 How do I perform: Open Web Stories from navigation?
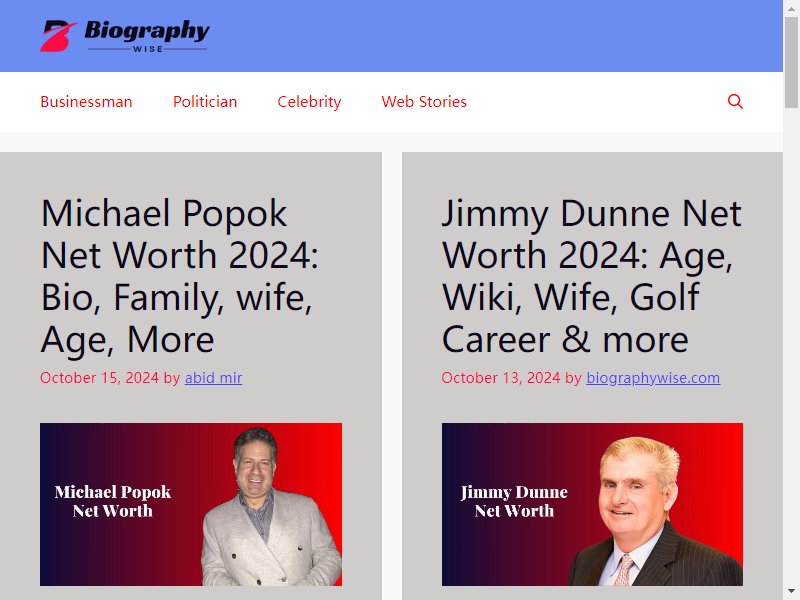424,102
